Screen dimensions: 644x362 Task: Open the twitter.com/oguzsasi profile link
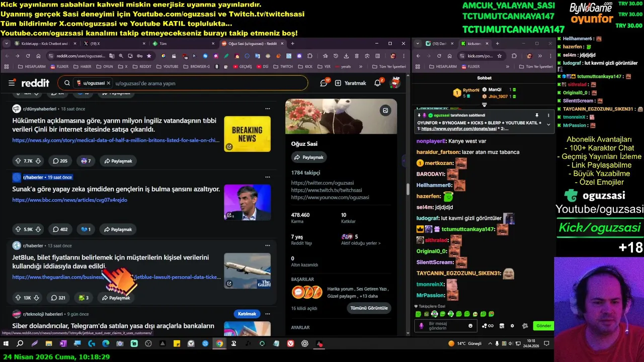click(323, 183)
